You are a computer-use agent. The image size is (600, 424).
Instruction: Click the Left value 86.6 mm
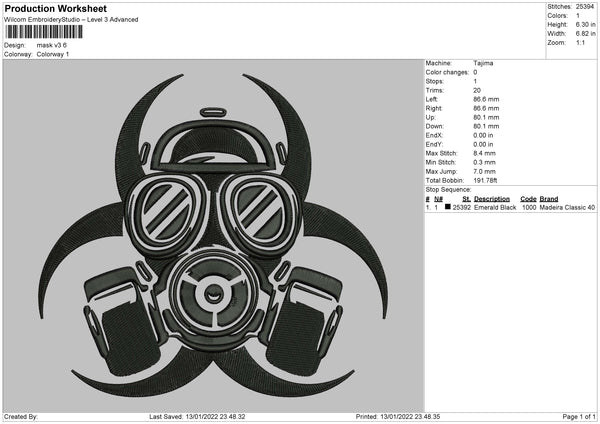(486, 99)
